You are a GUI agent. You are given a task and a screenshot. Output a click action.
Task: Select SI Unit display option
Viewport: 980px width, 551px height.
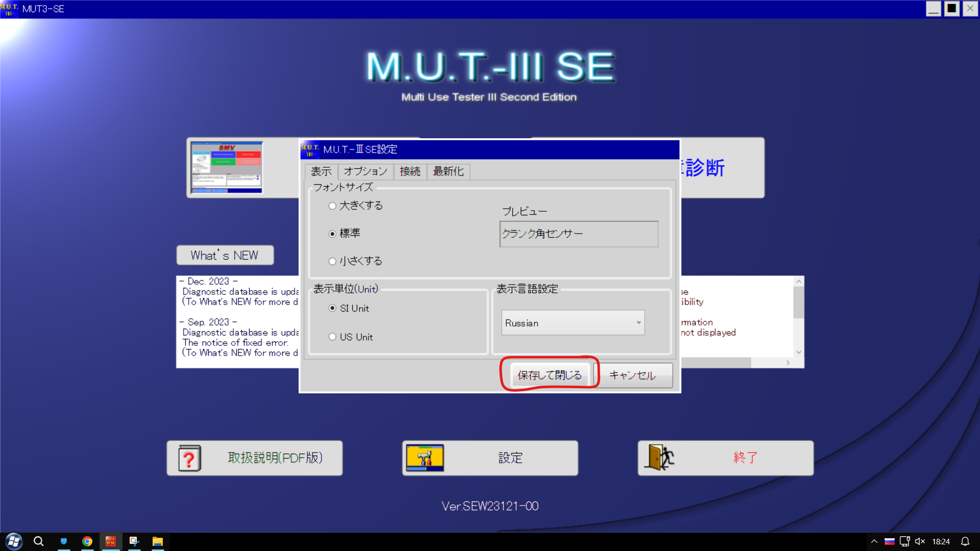click(332, 308)
